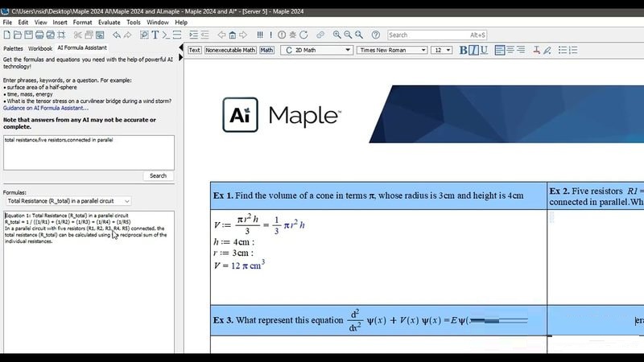644x362 pixels.
Task: Switch to Nonexecutable Math mode
Action: (x=230, y=50)
